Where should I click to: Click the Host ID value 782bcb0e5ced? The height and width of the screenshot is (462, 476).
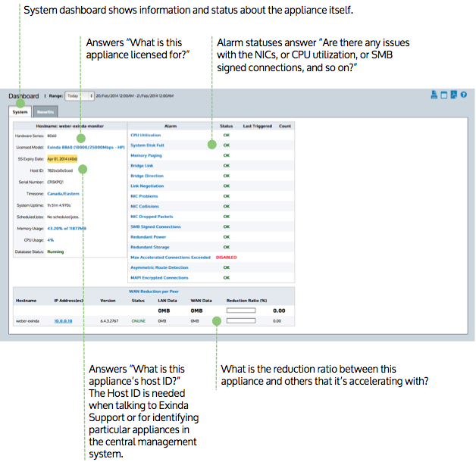(60, 170)
